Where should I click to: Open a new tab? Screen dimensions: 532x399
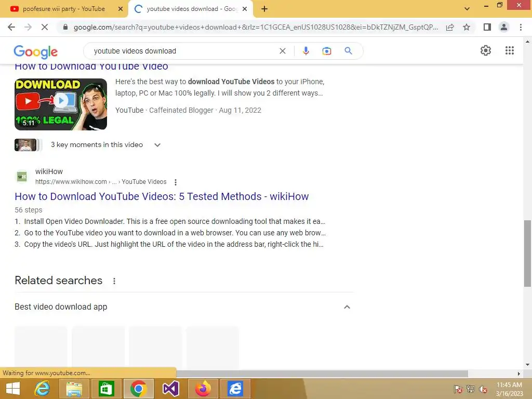pos(264,9)
